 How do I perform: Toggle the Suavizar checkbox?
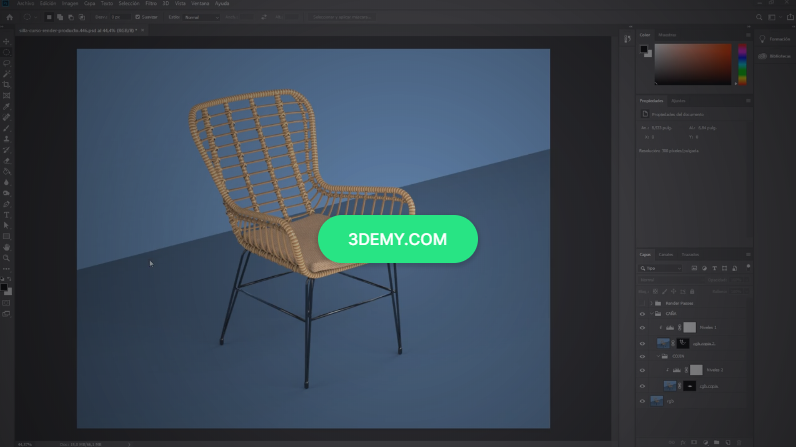coord(138,17)
